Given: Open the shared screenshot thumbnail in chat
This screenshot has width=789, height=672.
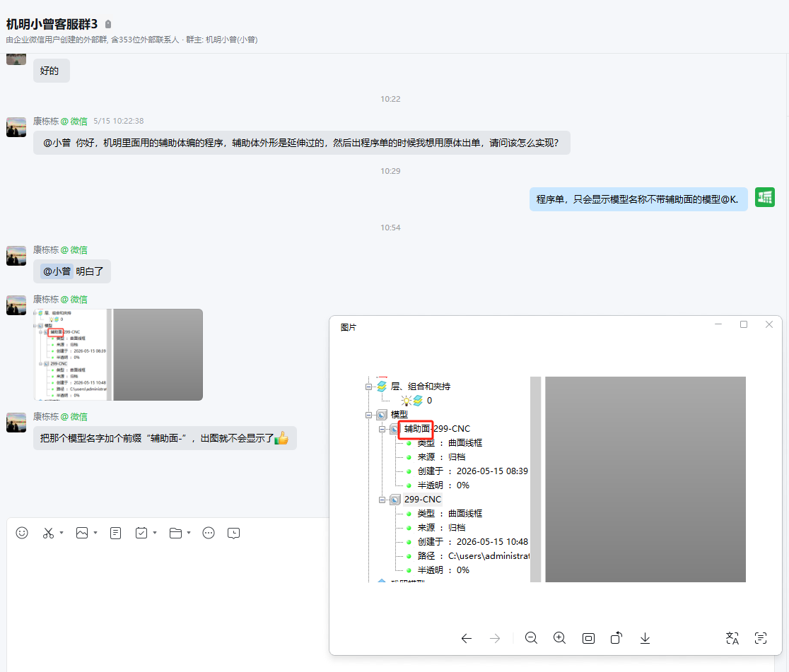Looking at the screenshot, I should click(118, 355).
